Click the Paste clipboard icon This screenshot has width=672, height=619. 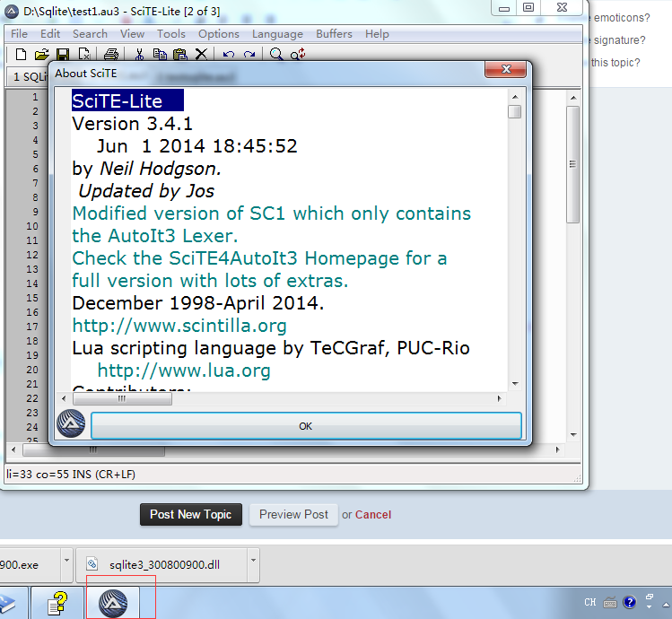(x=180, y=54)
